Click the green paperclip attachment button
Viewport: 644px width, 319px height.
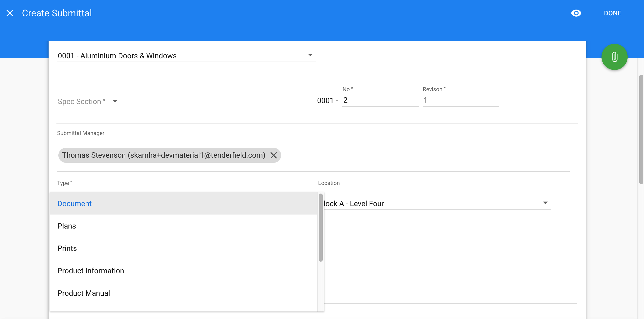[x=615, y=57]
